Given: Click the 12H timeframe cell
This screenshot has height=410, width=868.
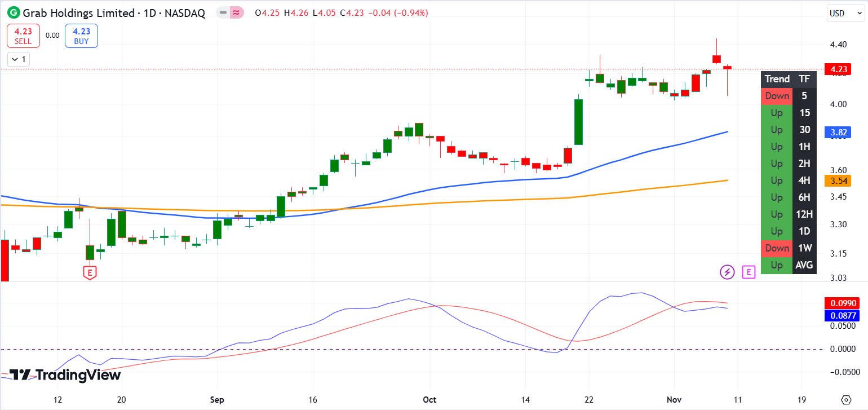Looking at the screenshot, I should click(x=804, y=214).
